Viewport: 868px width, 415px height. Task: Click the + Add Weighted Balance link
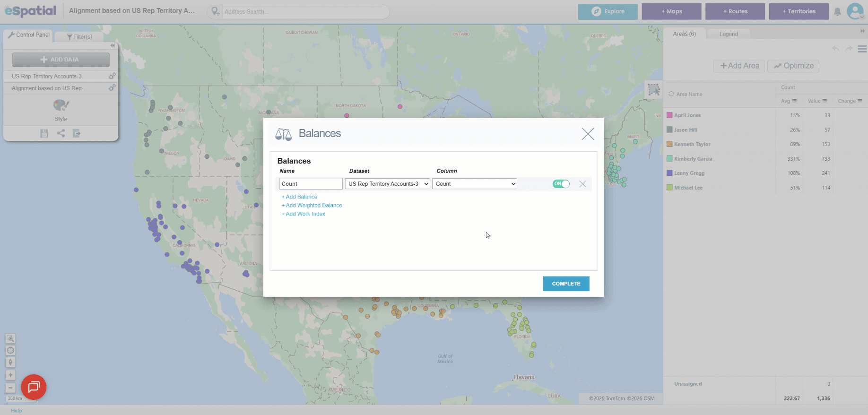pyautogui.click(x=312, y=206)
